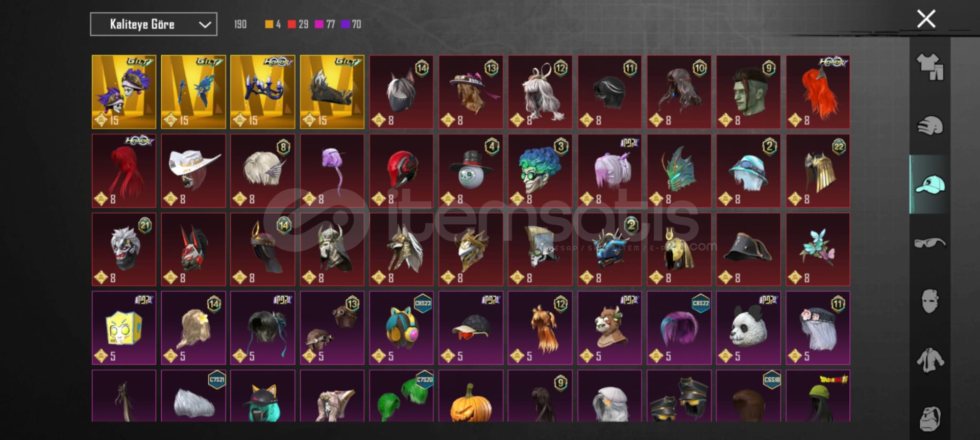
Task: Filter by the orange quality swatch showing 4
Action: click(273, 24)
